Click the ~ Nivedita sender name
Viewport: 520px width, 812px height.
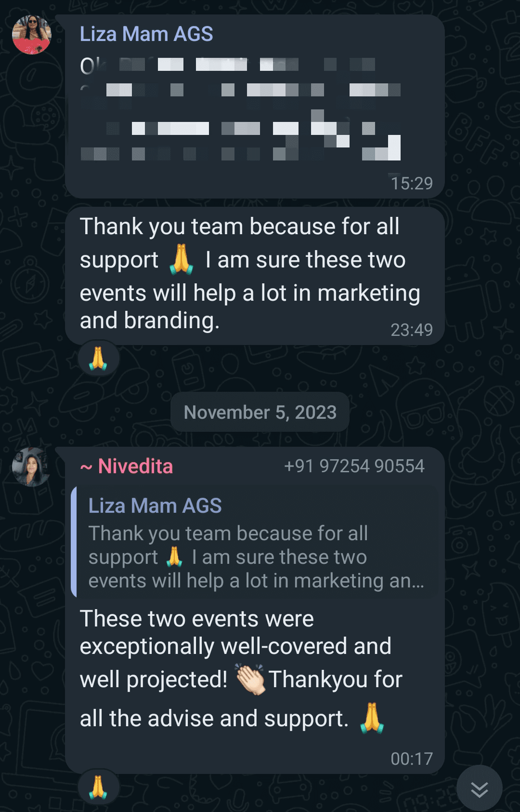tap(127, 466)
